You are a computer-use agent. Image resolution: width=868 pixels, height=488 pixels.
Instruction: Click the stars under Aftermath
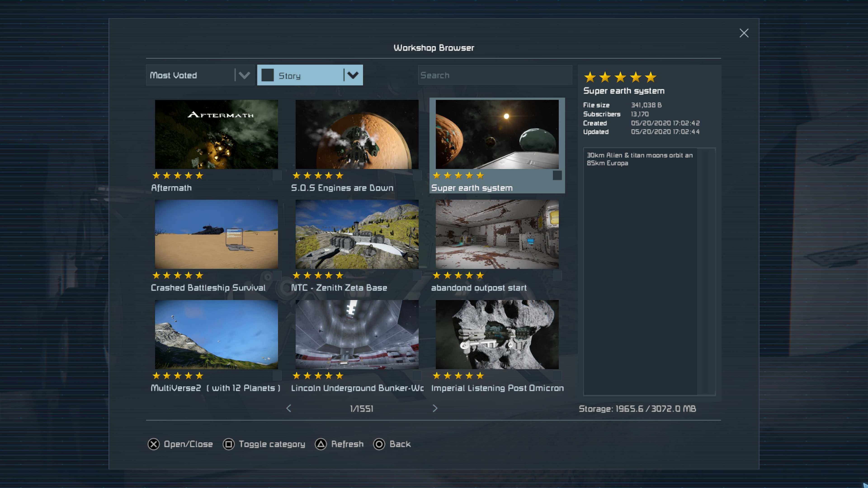click(178, 176)
